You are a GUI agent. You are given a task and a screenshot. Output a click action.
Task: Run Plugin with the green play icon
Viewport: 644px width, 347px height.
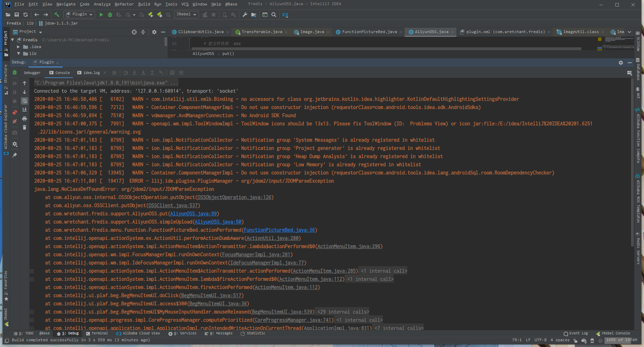pyautogui.click(x=101, y=15)
